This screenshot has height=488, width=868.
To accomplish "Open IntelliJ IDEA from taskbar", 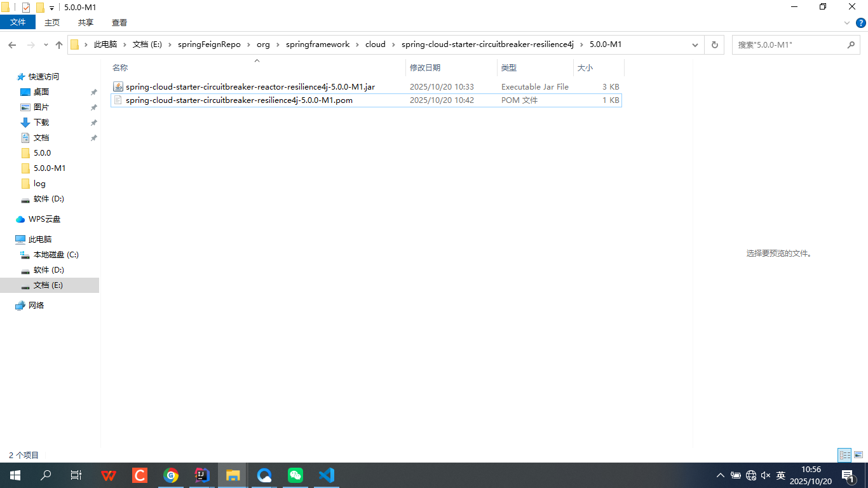I will click(x=202, y=475).
